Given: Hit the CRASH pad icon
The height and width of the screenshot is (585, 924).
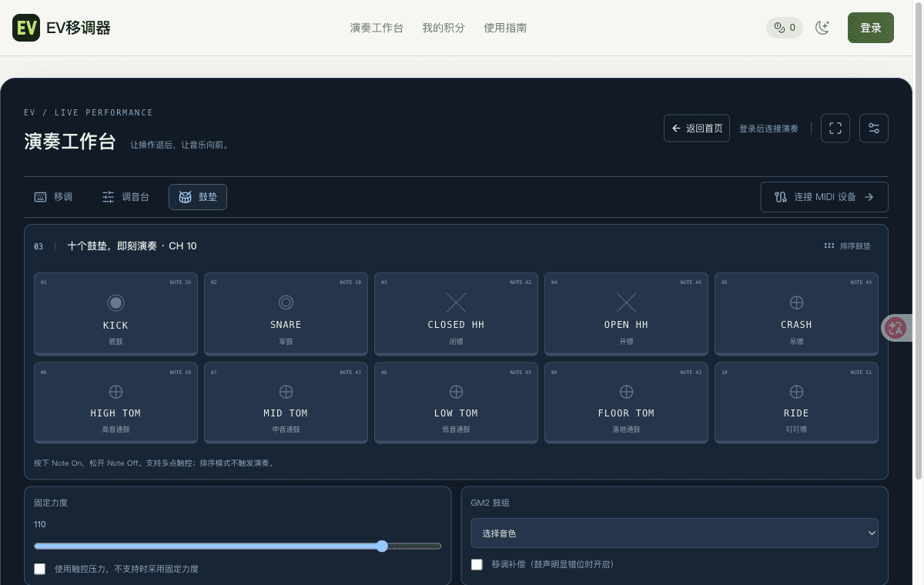Looking at the screenshot, I should (x=796, y=303).
